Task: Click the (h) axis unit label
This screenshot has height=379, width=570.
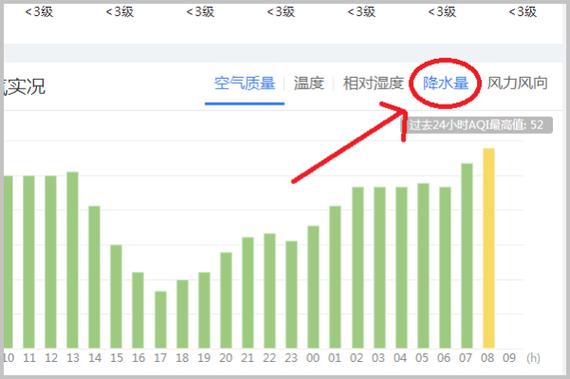Action: [x=533, y=358]
